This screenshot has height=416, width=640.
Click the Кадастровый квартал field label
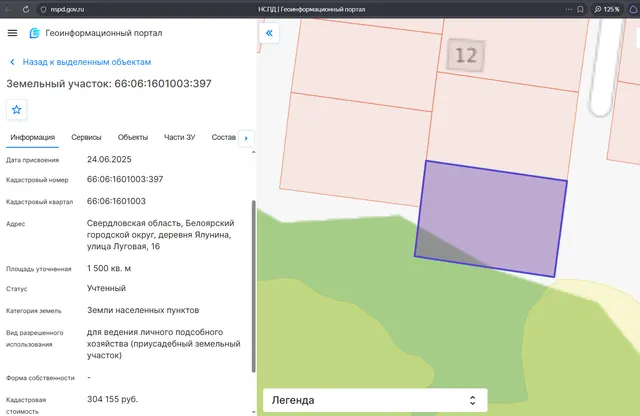(x=40, y=202)
